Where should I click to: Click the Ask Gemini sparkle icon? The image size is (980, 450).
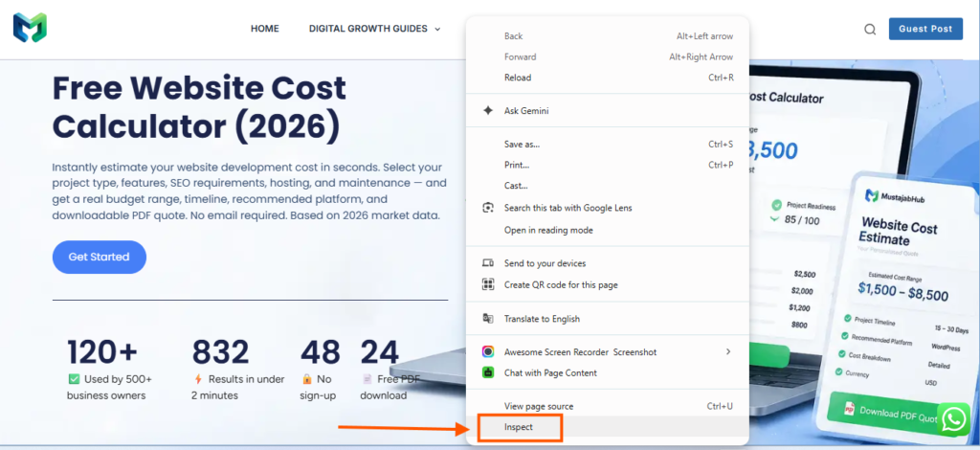coord(488,111)
